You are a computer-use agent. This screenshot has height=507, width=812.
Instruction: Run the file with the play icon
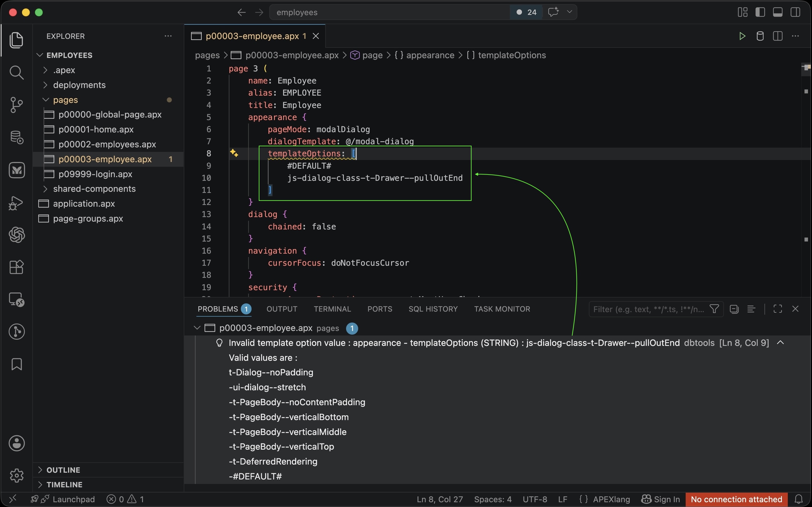tap(742, 36)
